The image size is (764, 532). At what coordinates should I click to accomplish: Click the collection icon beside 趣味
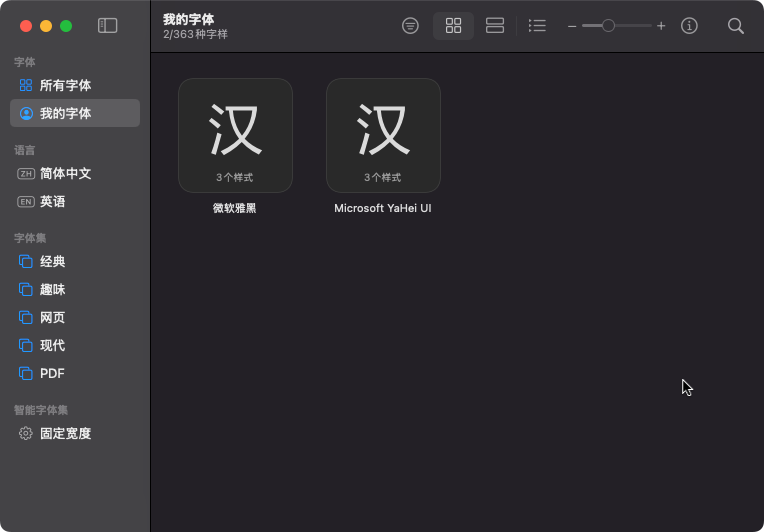pyautogui.click(x=26, y=290)
